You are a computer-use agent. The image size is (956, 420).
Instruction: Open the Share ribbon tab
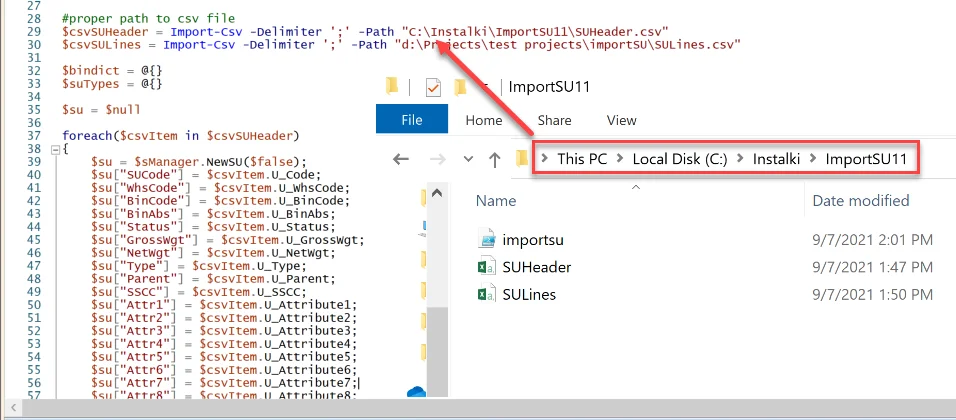pos(554,120)
